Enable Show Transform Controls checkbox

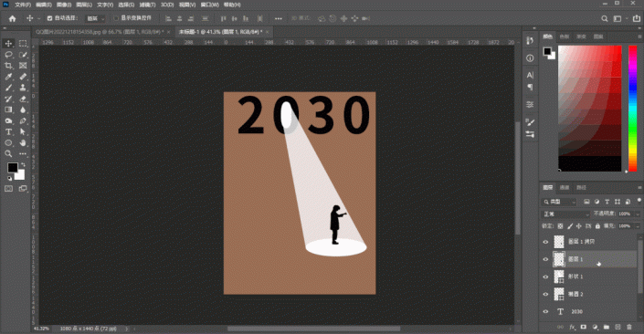116,18
